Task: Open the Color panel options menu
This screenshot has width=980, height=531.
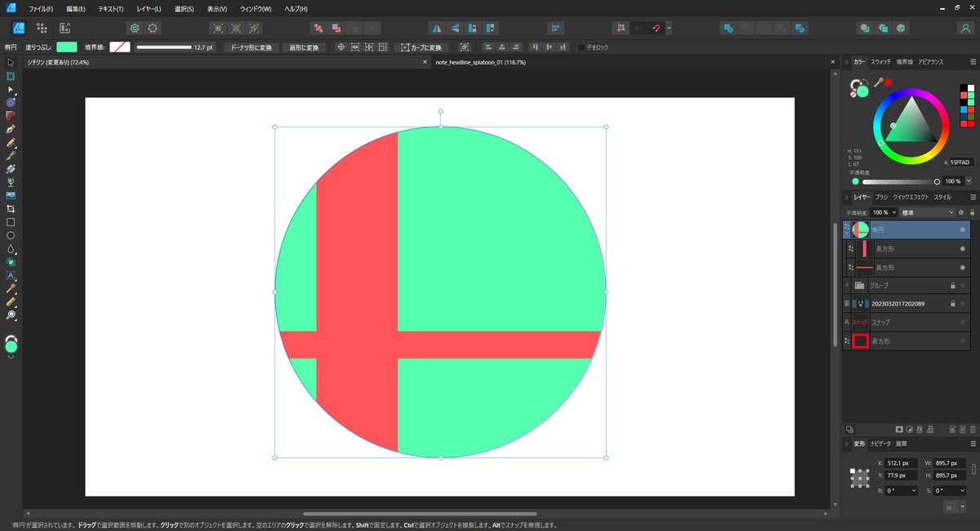Action: (973, 62)
